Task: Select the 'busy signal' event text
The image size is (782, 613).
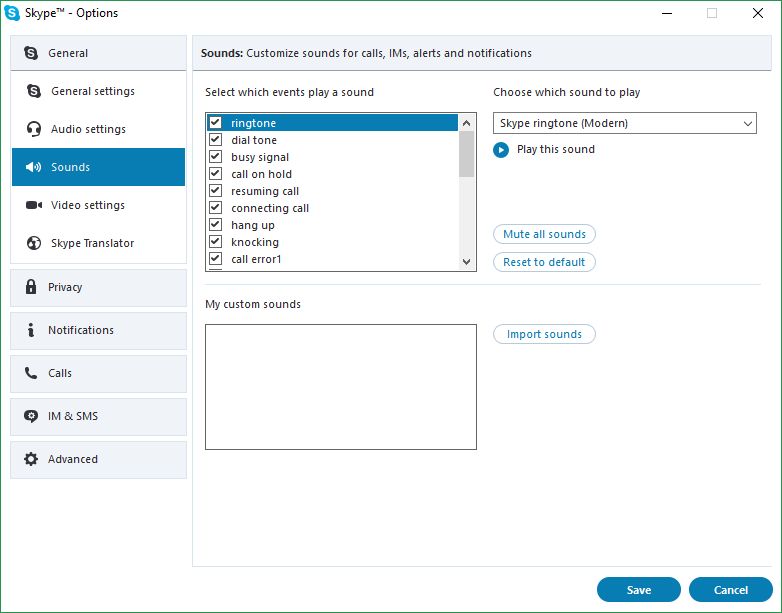Action: pos(260,157)
